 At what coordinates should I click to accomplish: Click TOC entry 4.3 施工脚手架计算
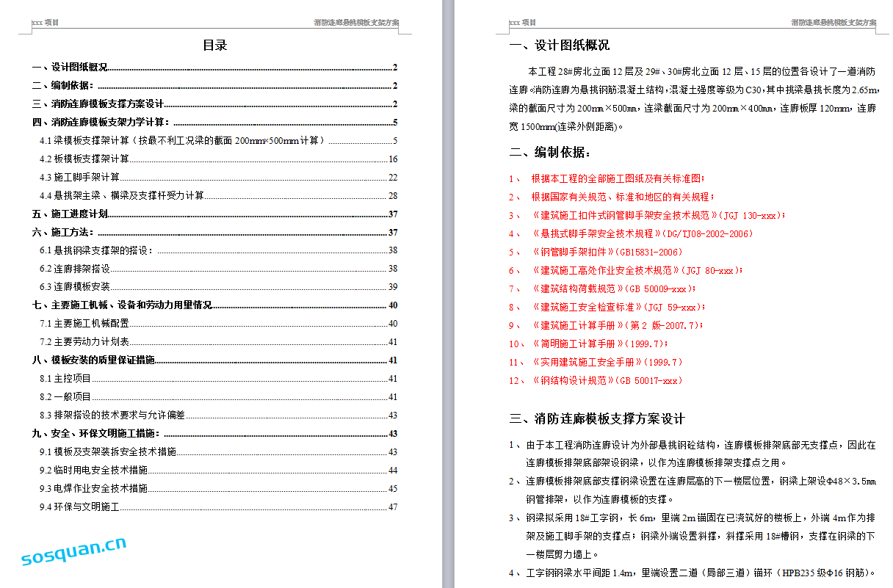point(80,177)
